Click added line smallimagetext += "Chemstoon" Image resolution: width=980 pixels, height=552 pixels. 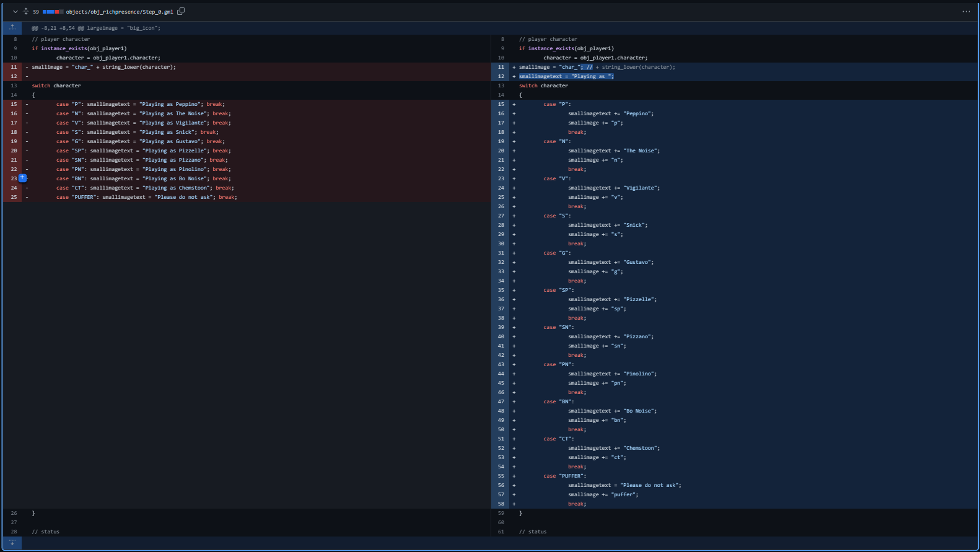click(x=613, y=448)
